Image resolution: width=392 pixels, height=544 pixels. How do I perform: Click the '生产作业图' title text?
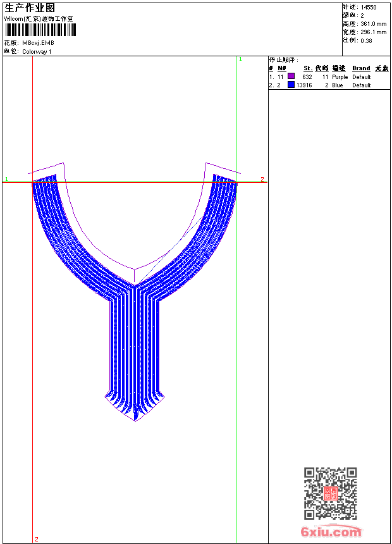point(30,8)
